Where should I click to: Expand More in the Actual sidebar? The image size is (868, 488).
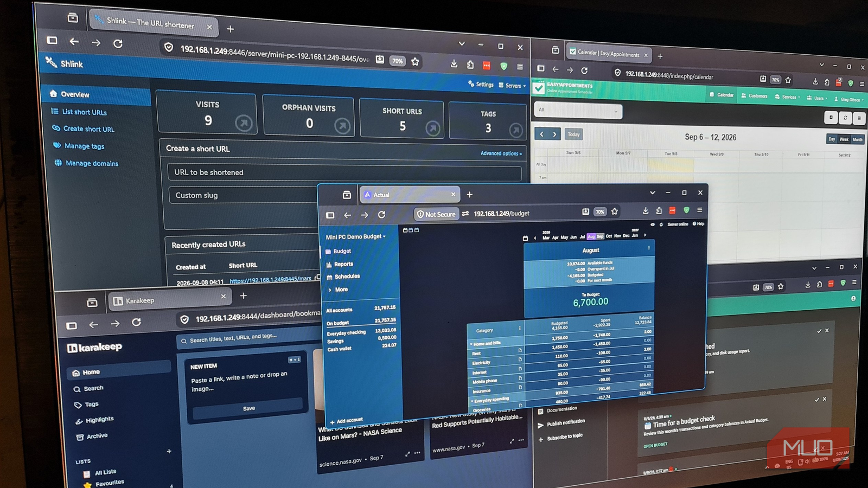(338, 290)
